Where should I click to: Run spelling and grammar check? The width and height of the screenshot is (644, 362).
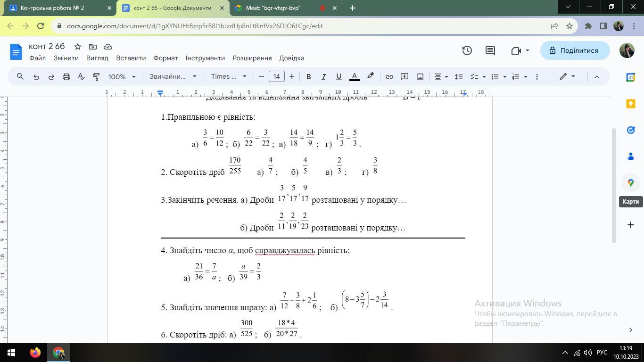point(81,76)
